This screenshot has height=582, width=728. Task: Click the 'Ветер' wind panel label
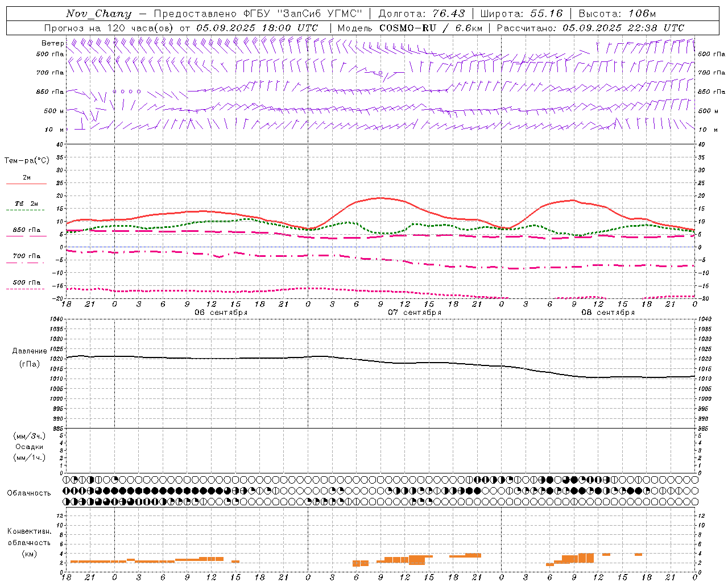(x=52, y=43)
